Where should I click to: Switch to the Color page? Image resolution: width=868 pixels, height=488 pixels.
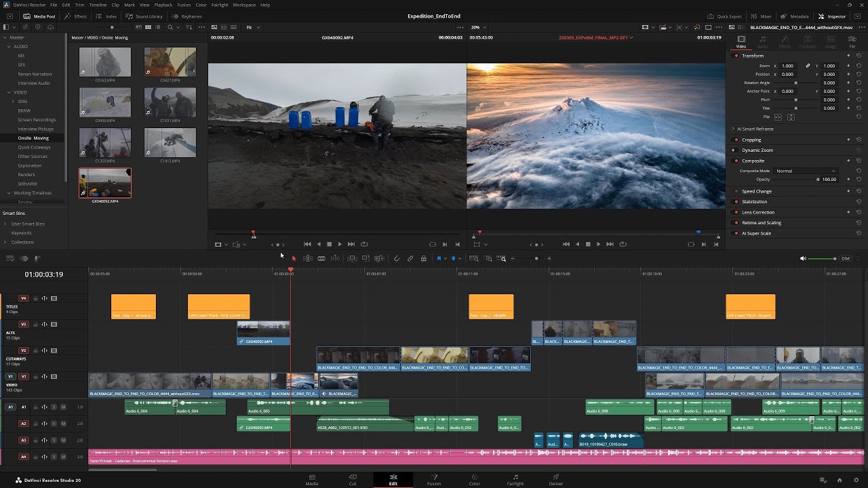(x=474, y=480)
